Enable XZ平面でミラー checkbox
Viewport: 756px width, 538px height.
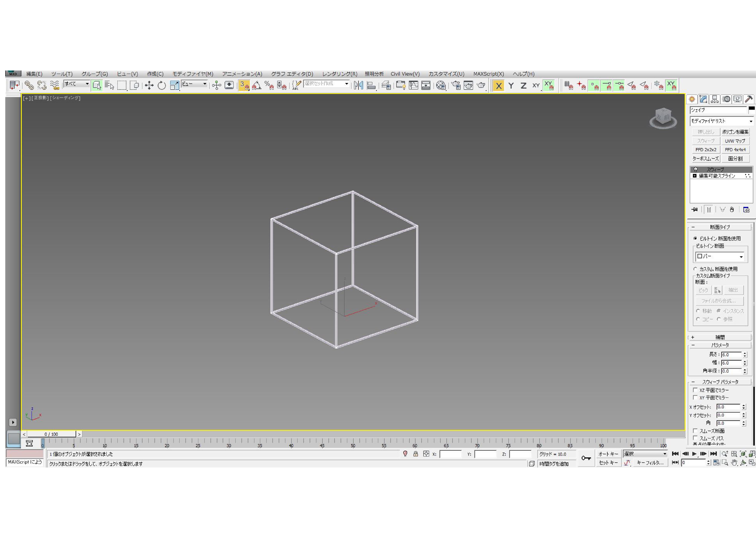pyautogui.click(x=695, y=390)
